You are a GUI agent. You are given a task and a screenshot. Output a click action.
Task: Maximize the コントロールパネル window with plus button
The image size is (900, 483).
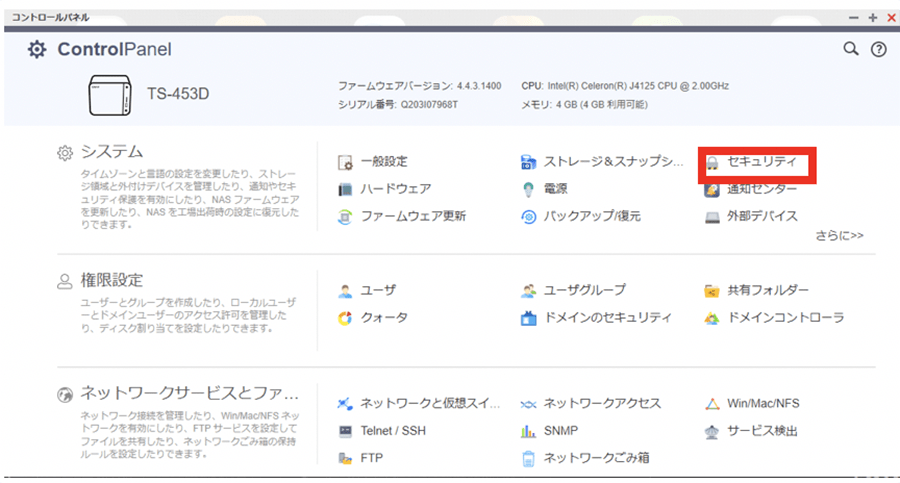tap(872, 18)
